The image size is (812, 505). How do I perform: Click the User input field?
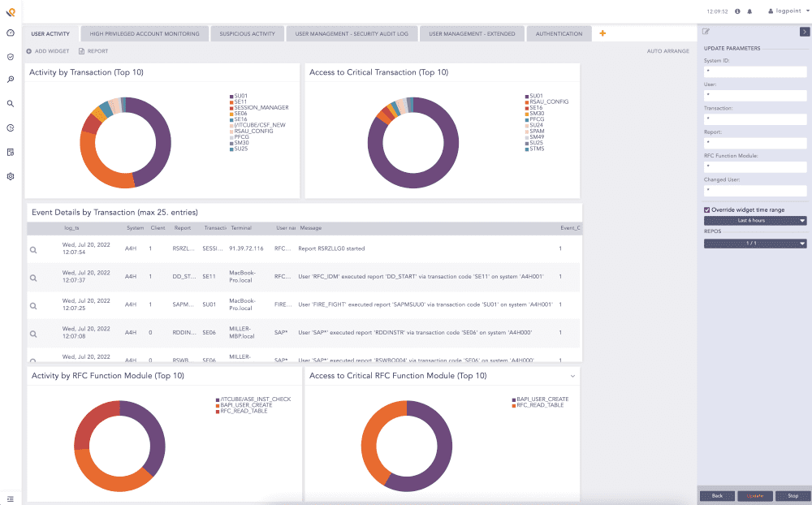(755, 95)
